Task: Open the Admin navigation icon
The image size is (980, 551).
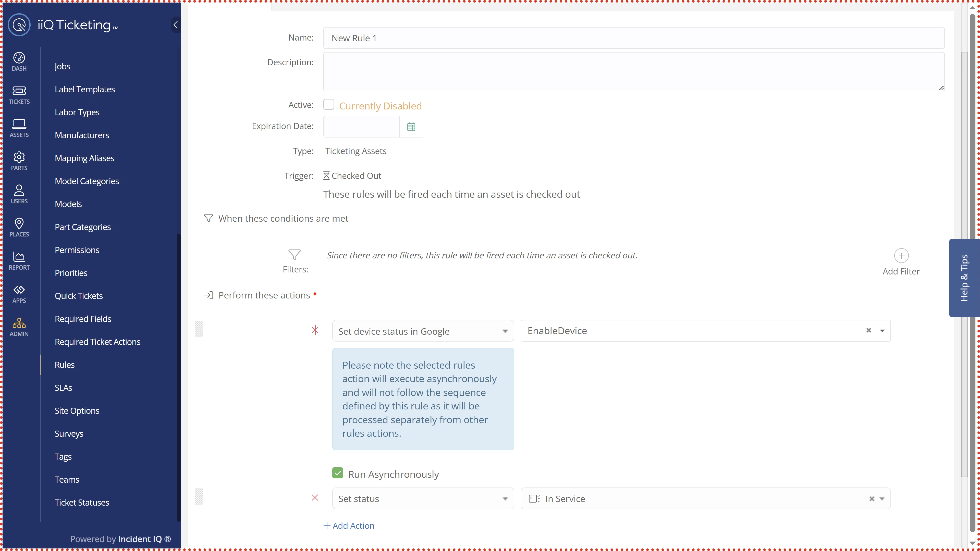Action: coord(19,327)
